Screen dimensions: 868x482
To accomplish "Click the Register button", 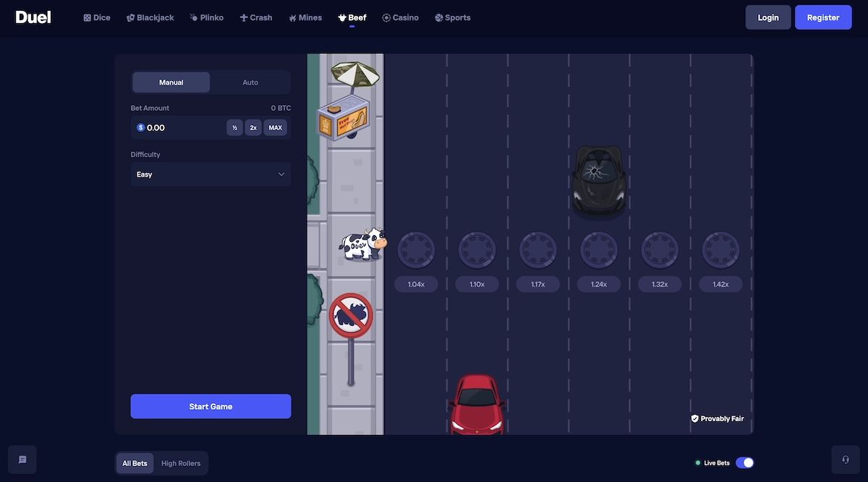I will (x=823, y=17).
